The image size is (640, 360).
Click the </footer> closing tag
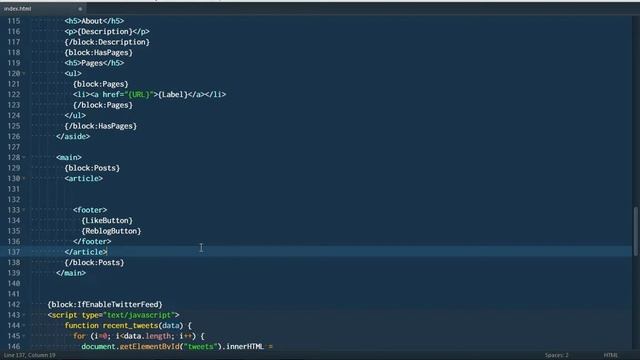tap(92, 242)
